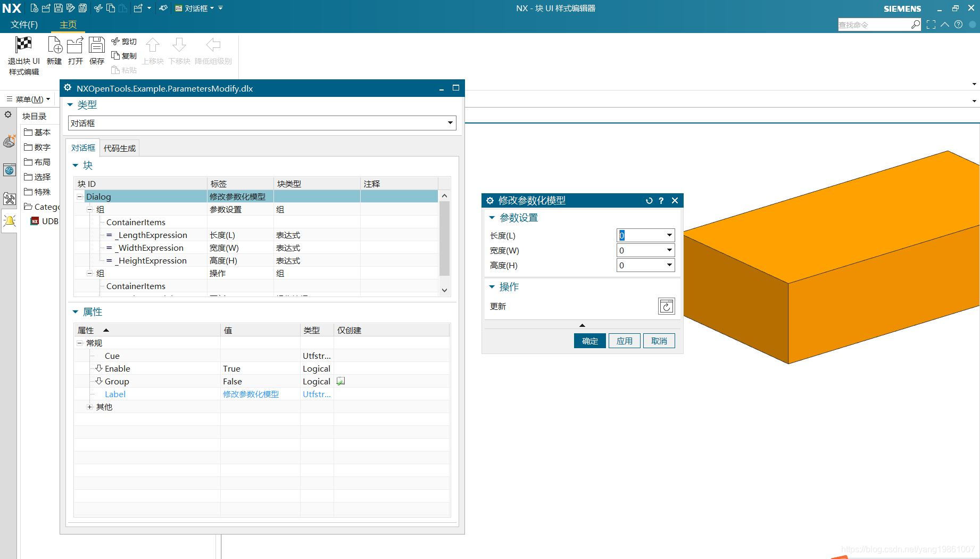Viewport: 980px width, 559px height.
Task: Open the 选择 folder in 块目录
Action: (37, 177)
